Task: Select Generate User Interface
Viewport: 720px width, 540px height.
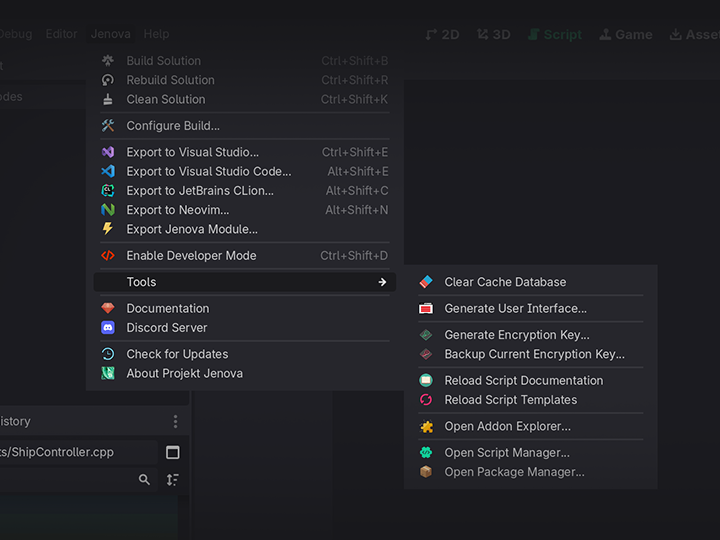Action: tap(530, 309)
